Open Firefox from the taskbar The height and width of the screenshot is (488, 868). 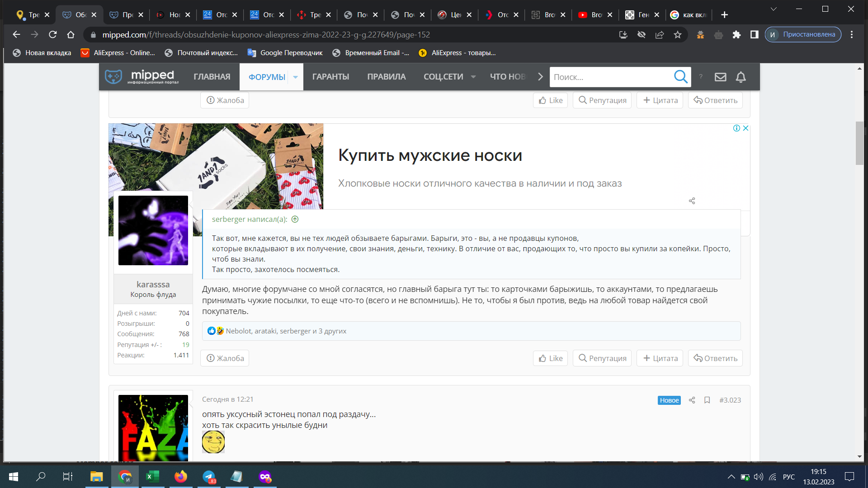pos(180,476)
